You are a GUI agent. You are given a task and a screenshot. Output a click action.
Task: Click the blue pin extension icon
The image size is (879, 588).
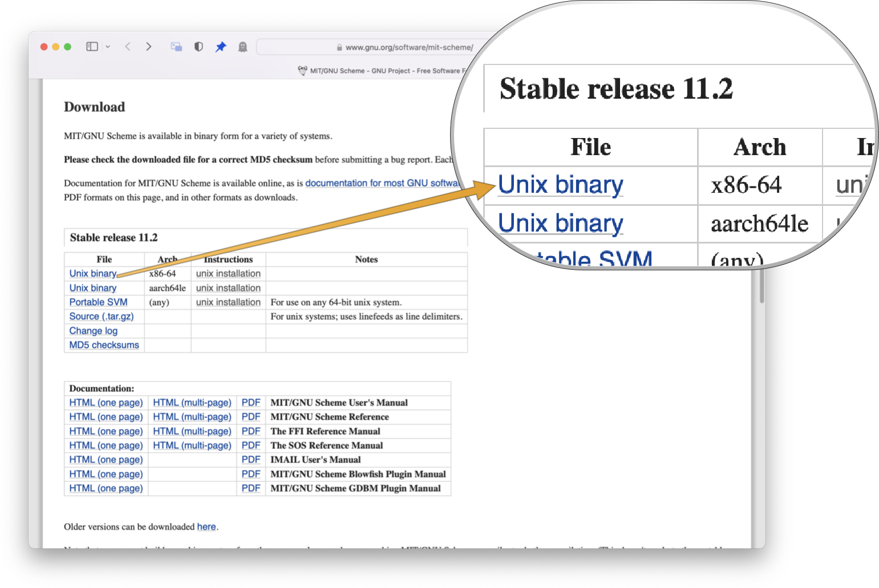pos(221,47)
